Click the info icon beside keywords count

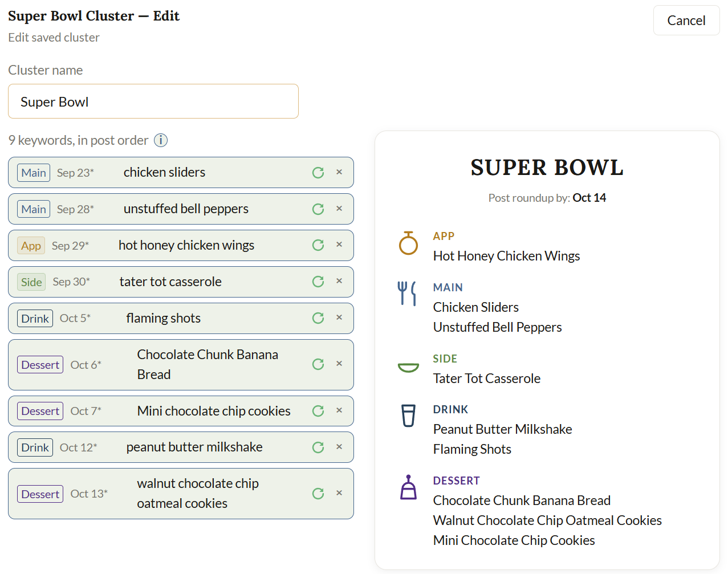(x=161, y=140)
